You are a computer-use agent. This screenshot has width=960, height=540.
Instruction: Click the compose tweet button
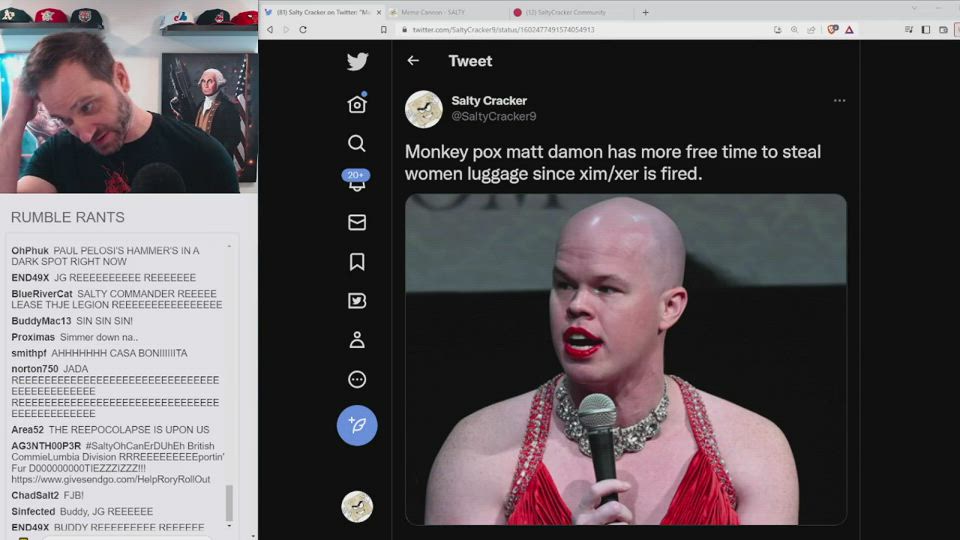point(357,425)
